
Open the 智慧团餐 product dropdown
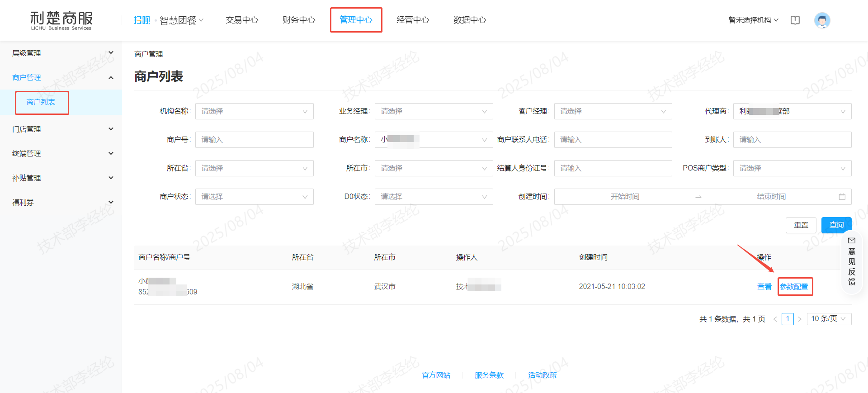pyautogui.click(x=181, y=20)
